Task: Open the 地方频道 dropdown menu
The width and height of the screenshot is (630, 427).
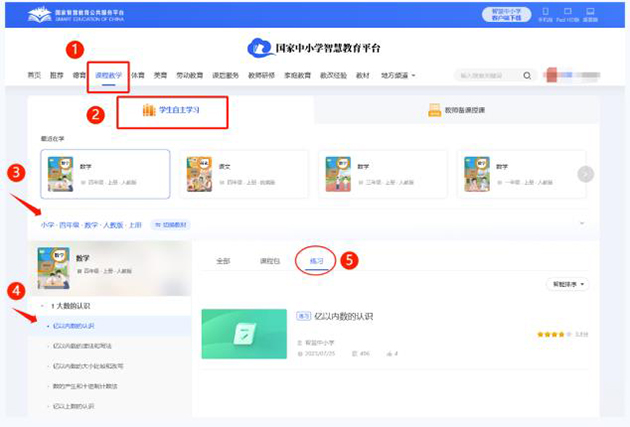Action: click(398, 76)
